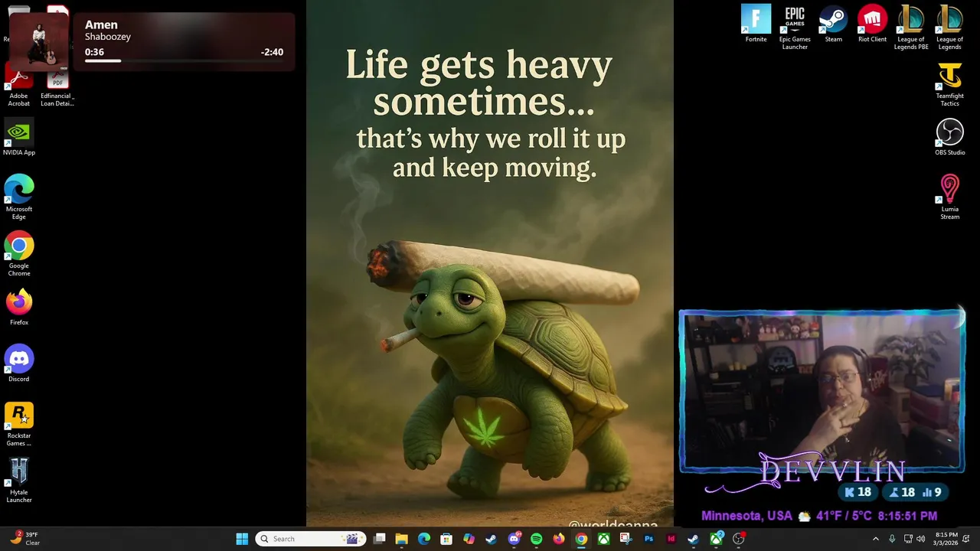Select the Hytale Launcher desktop icon
Screen dimensions: 980x551
(19, 481)
